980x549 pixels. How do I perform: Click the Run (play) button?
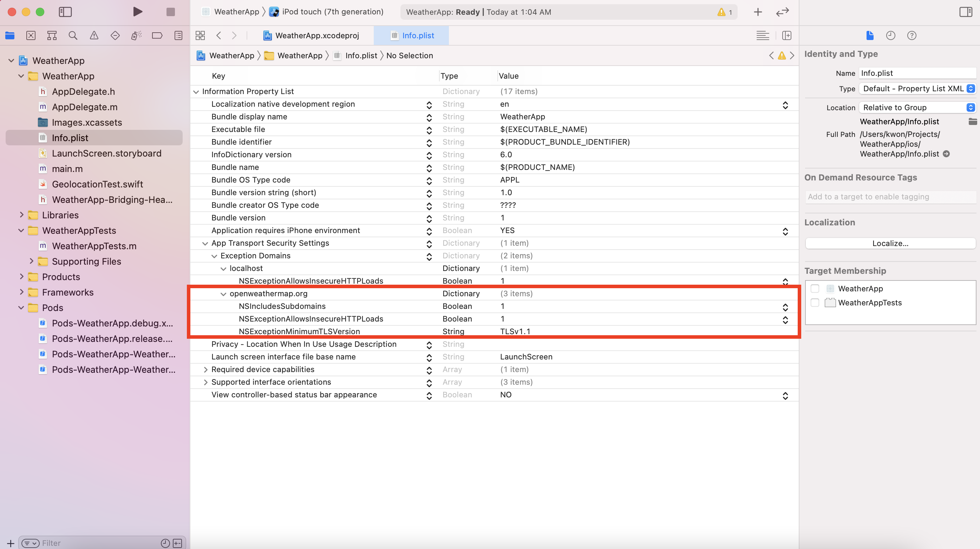(x=138, y=12)
